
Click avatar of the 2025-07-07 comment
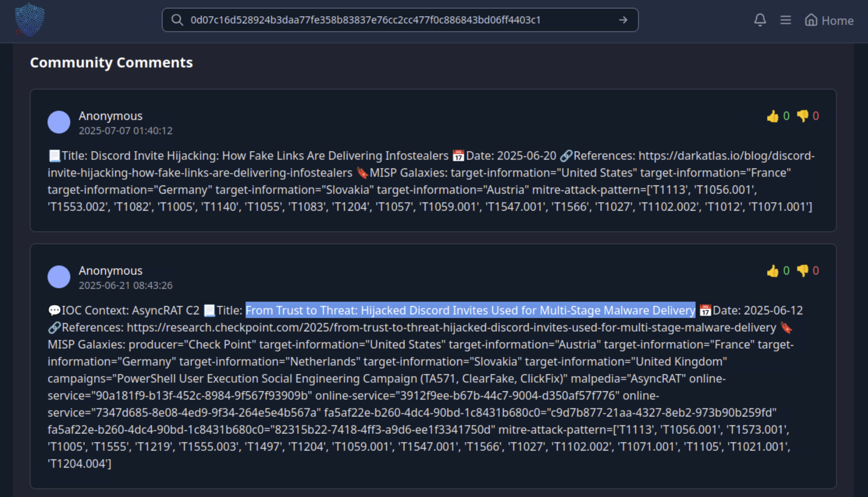pyautogui.click(x=59, y=122)
